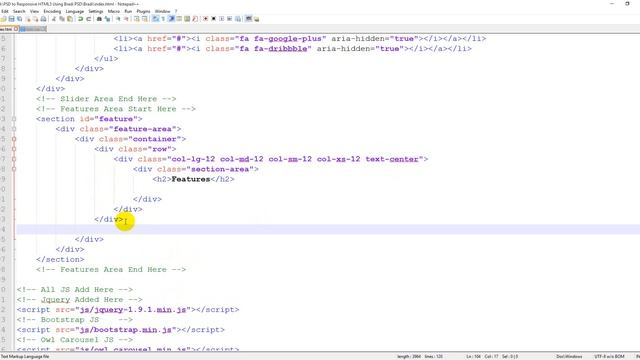
Task: Open the Run menu
Action: click(128, 11)
